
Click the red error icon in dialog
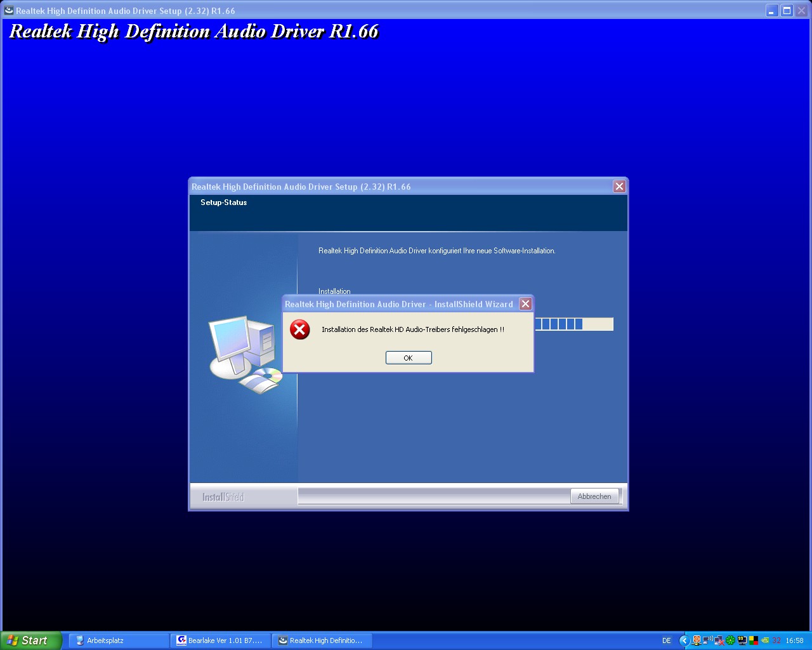[x=299, y=329]
